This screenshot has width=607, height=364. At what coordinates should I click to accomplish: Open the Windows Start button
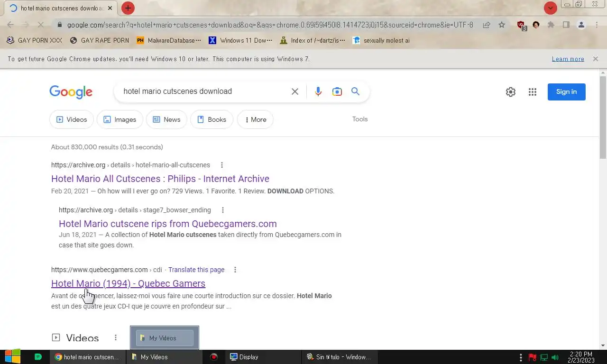click(13, 356)
